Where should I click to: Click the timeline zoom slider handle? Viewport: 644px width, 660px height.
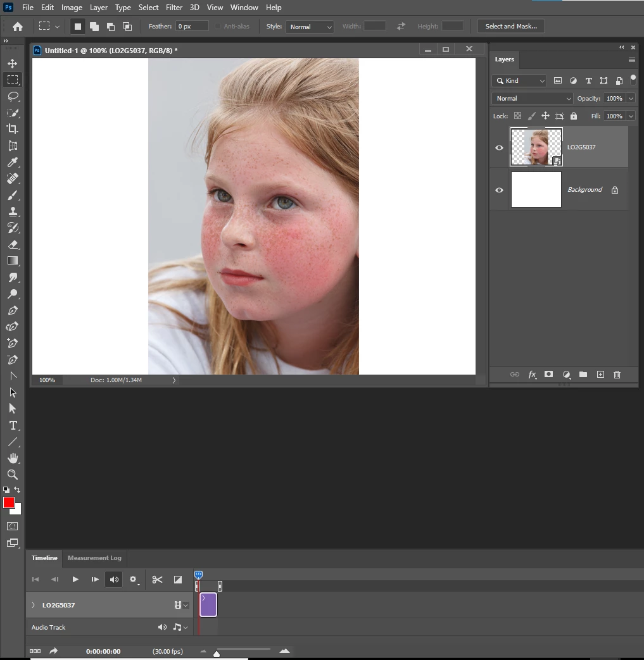click(x=217, y=653)
